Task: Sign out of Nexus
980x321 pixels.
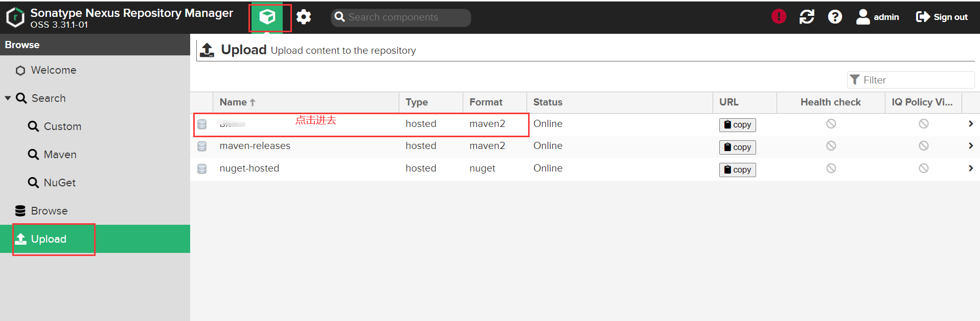Action: (942, 17)
